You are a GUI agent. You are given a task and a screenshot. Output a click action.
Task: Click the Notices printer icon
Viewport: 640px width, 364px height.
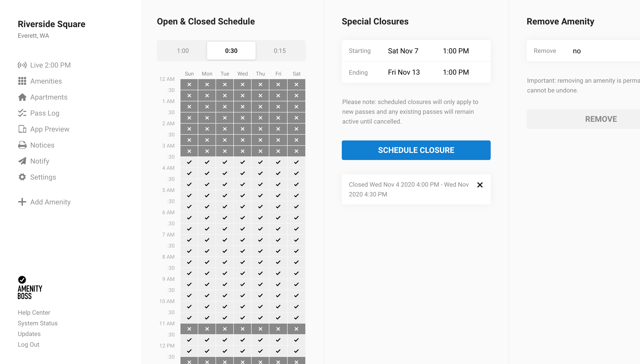[x=22, y=145]
